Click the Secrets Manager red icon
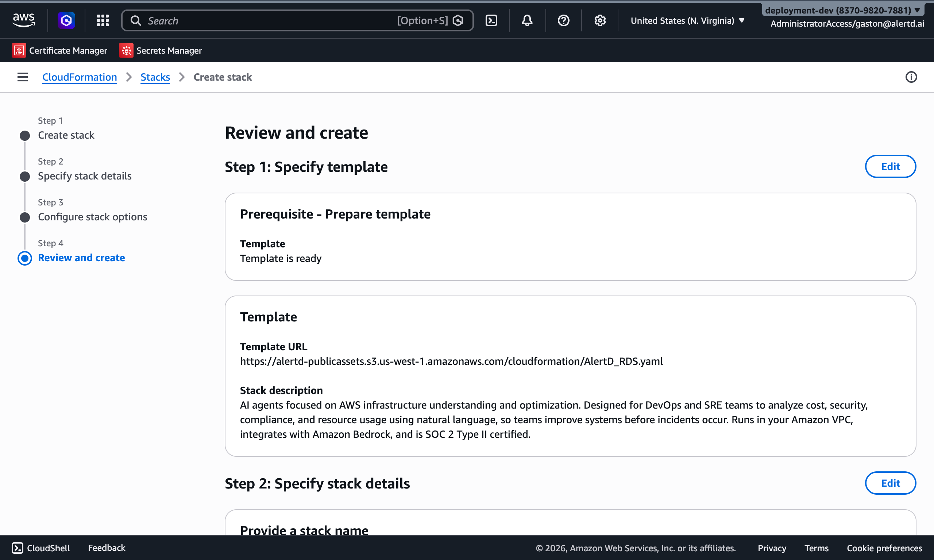The height and width of the screenshot is (560, 934). (x=126, y=50)
